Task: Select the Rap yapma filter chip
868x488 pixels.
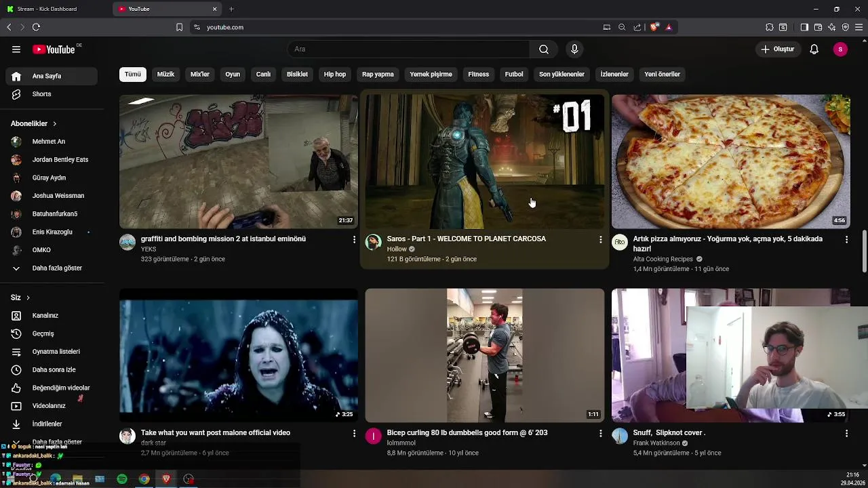Action: [378, 74]
